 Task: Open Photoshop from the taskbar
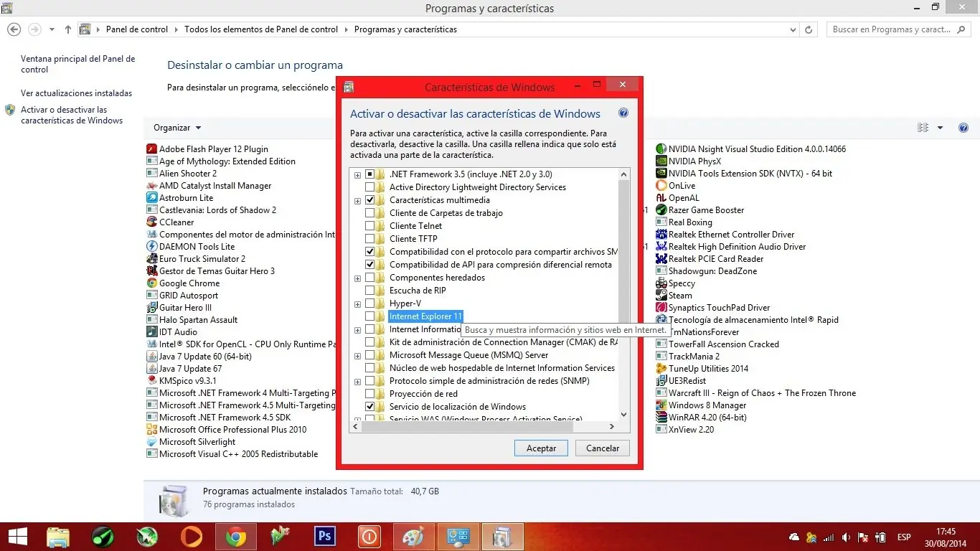325,537
